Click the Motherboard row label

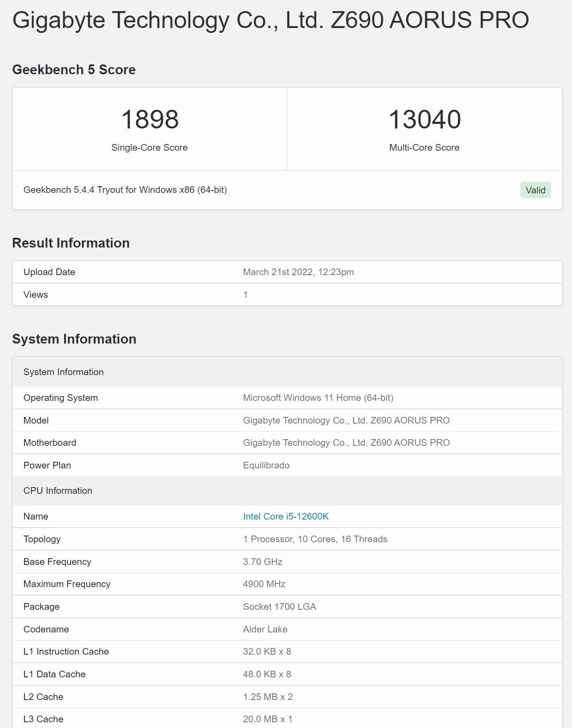50,443
